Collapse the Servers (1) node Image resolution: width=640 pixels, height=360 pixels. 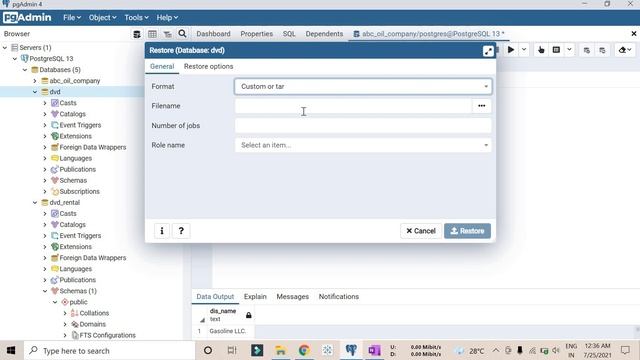click(x=5, y=48)
